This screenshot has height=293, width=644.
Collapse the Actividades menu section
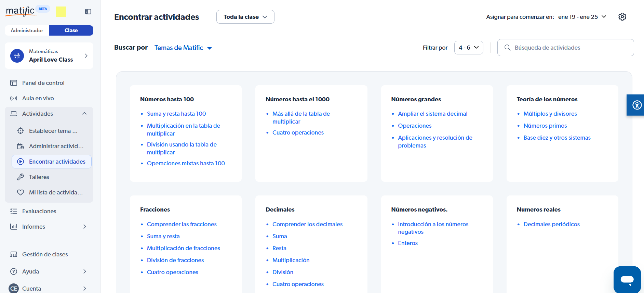coord(84,114)
